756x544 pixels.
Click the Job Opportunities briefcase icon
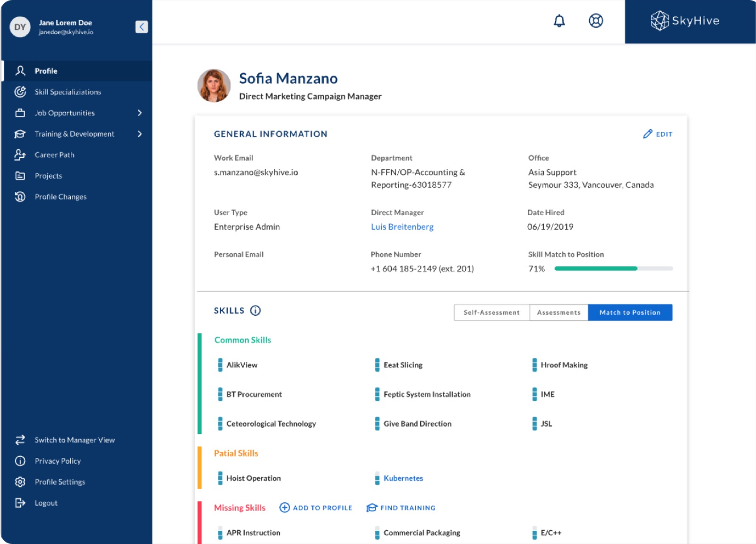[20, 113]
